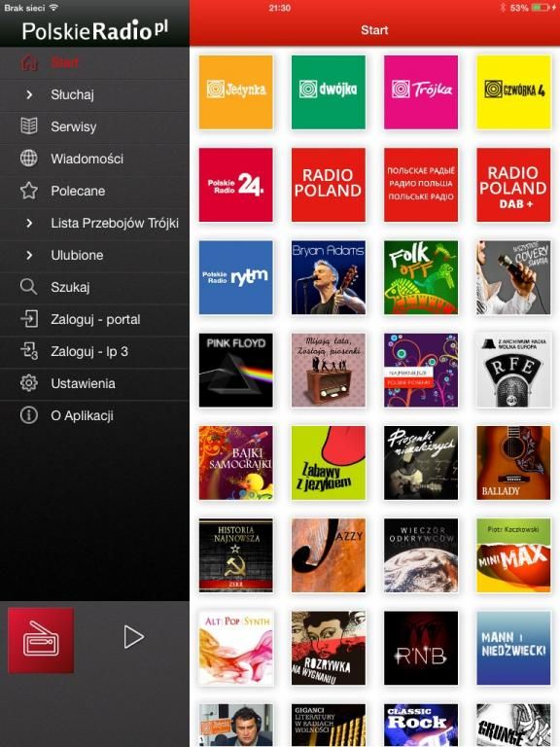Click Zaloguj - lp 3 link
560x747 pixels.
click(94, 351)
